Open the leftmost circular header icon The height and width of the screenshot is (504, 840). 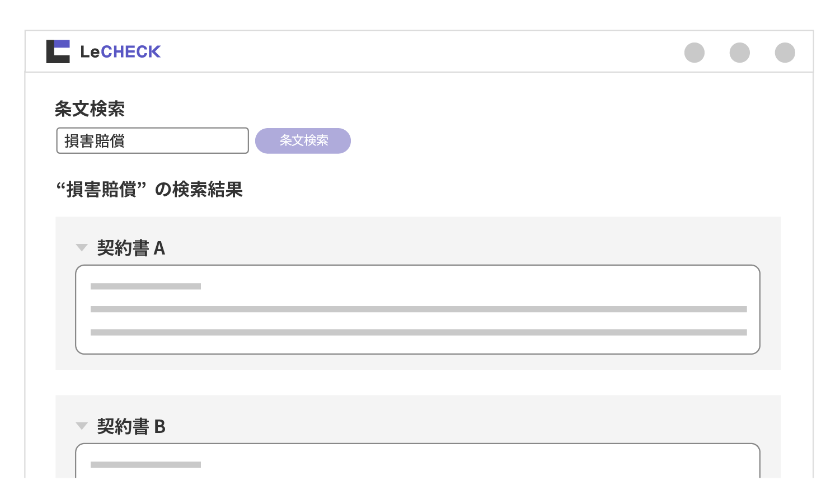coord(695,53)
